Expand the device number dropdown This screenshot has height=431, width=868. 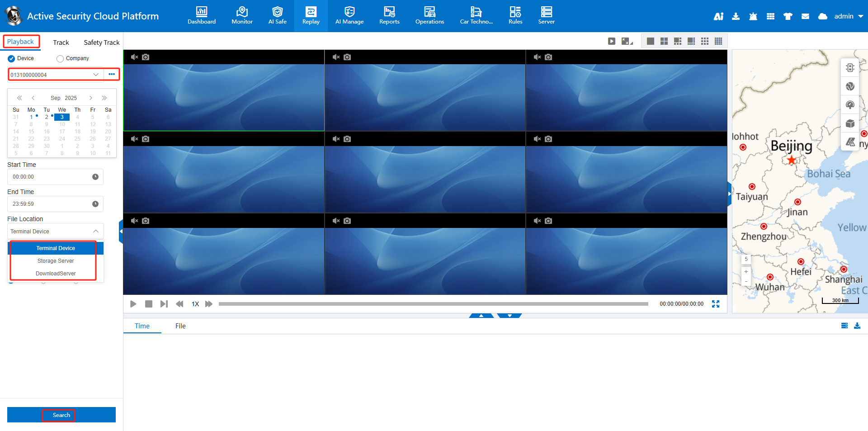(x=96, y=75)
